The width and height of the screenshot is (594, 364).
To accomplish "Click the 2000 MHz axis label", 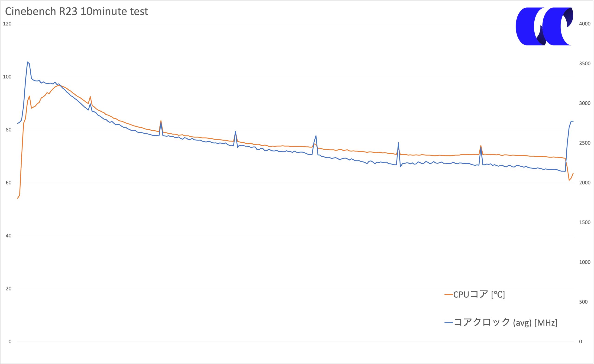I will (x=584, y=183).
